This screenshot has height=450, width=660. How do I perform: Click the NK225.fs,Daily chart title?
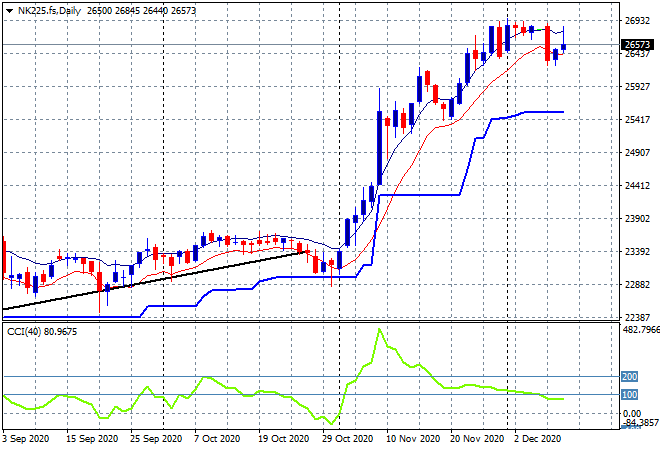(x=49, y=11)
